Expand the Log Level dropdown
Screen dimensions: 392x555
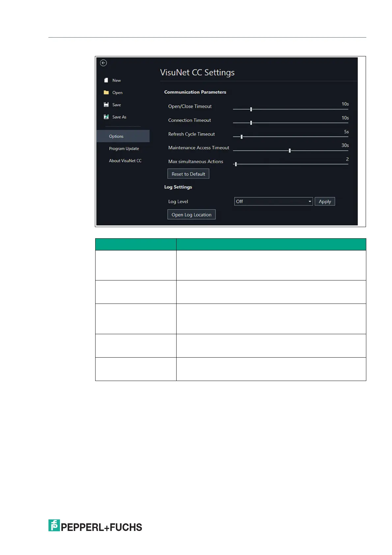pos(273,201)
